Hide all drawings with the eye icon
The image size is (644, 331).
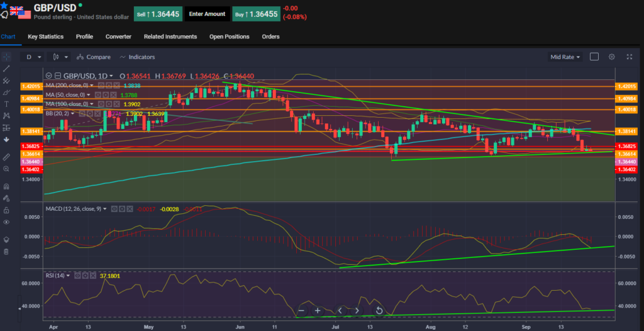point(6,222)
